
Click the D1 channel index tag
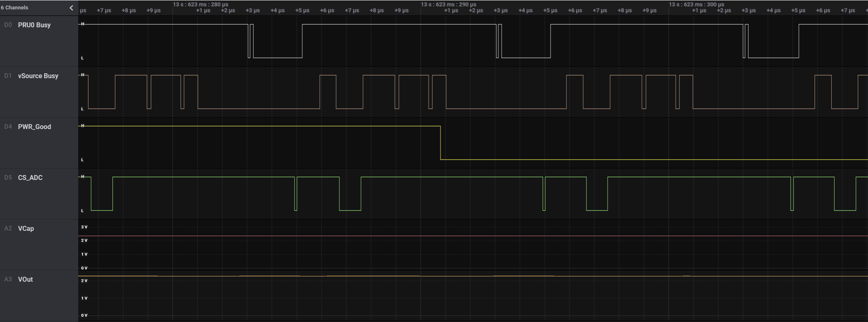[x=8, y=76]
